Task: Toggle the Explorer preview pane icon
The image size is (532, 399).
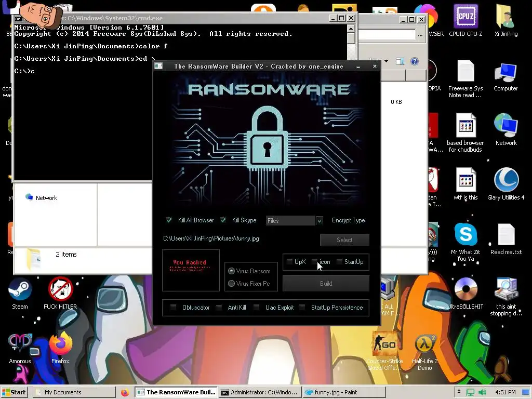Action: (400, 61)
